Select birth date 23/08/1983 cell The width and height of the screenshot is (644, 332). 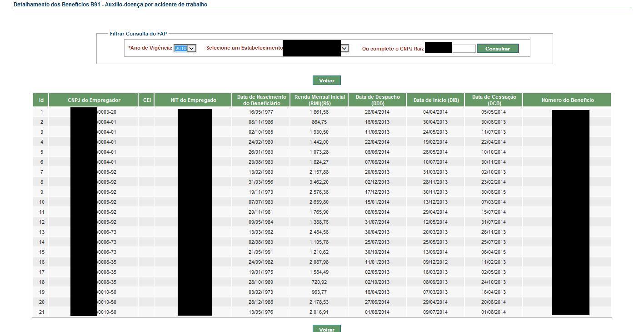pyautogui.click(x=261, y=162)
